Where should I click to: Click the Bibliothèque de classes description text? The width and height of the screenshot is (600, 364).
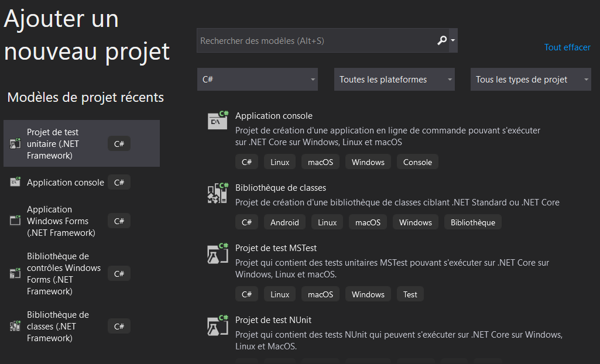click(397, 202)
